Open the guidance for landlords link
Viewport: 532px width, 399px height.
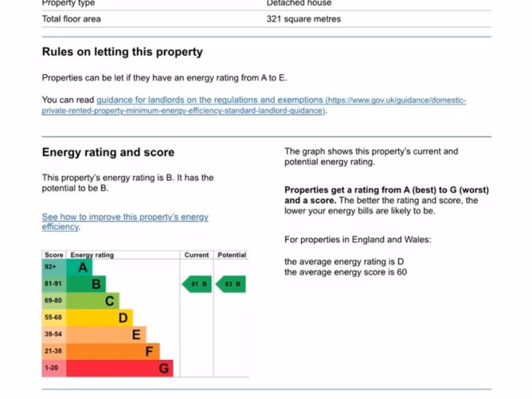(209, 100)
